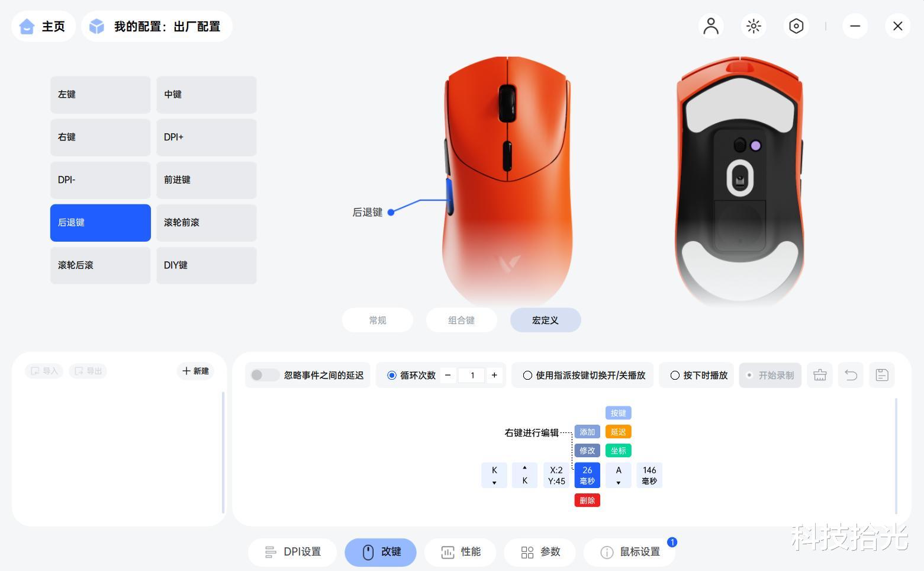Toggle 忽略事件之间的延迟 switch
This screenshot has height=571, width=924.
click(x=265, y=375)
